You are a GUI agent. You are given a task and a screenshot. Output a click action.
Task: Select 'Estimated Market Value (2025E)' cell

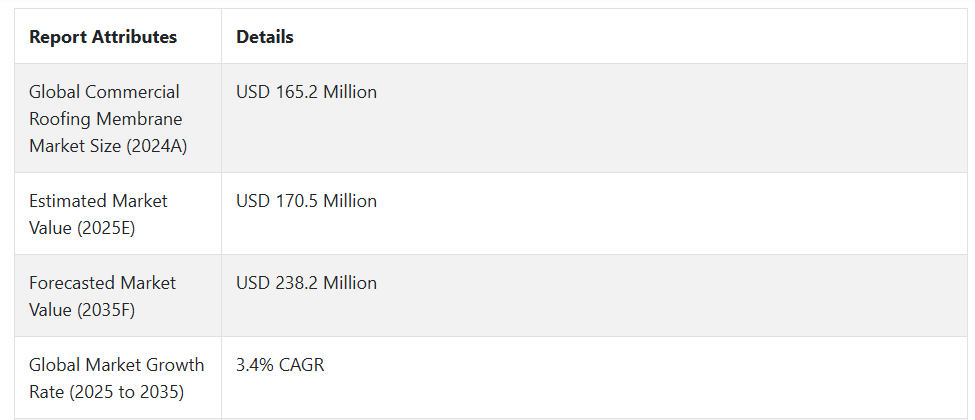pyautogui.click(x=118, y=214)
